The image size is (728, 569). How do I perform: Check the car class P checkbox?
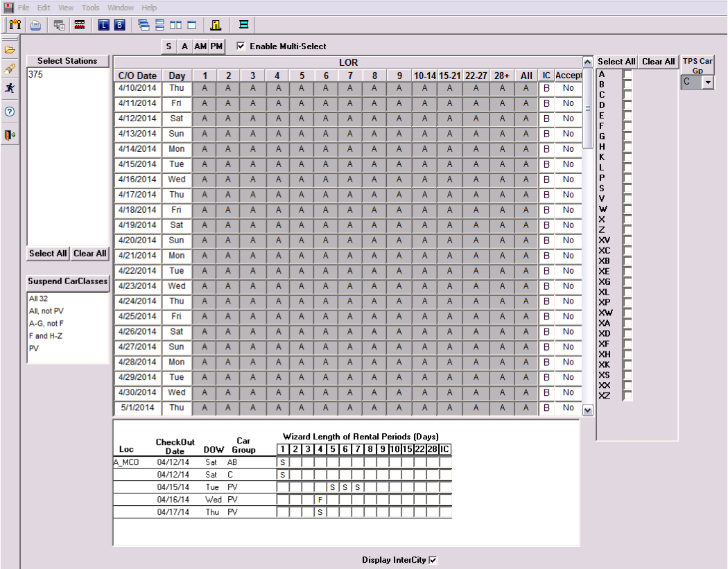(627, 177)
